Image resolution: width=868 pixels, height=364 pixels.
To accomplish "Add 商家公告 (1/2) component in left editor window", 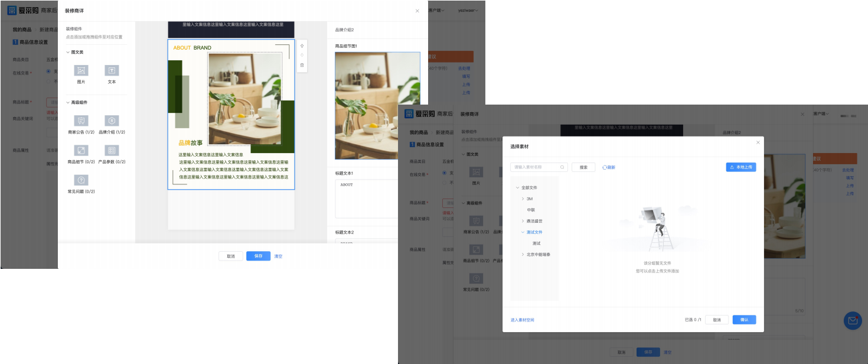I will click(x=81, y=121).
